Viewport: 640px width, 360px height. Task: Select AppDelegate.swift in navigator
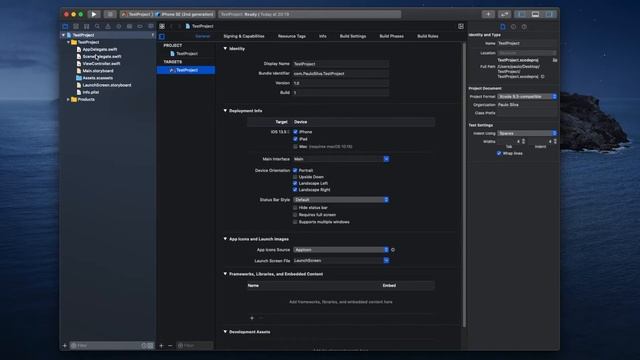pyautogui.click(x=100, y=49)
